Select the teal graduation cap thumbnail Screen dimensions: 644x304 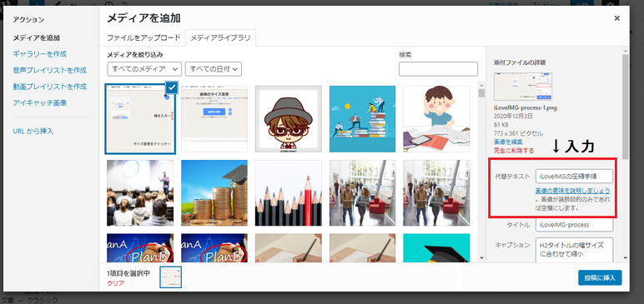pyautogui.click(x=436, y=248)
